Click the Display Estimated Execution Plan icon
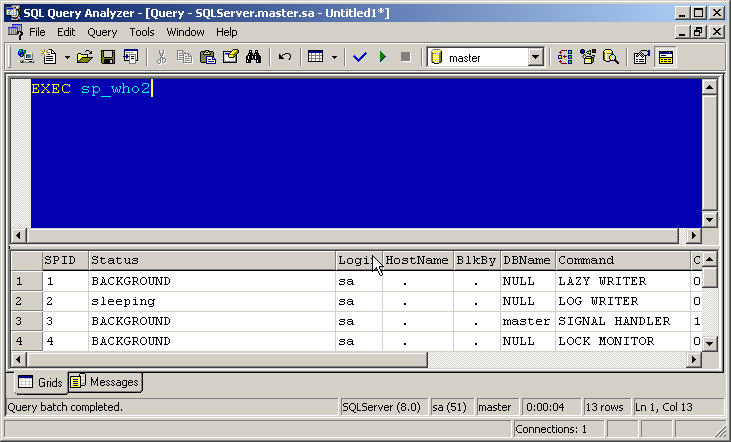Viewport: 731px width, 442px height. 565,57
